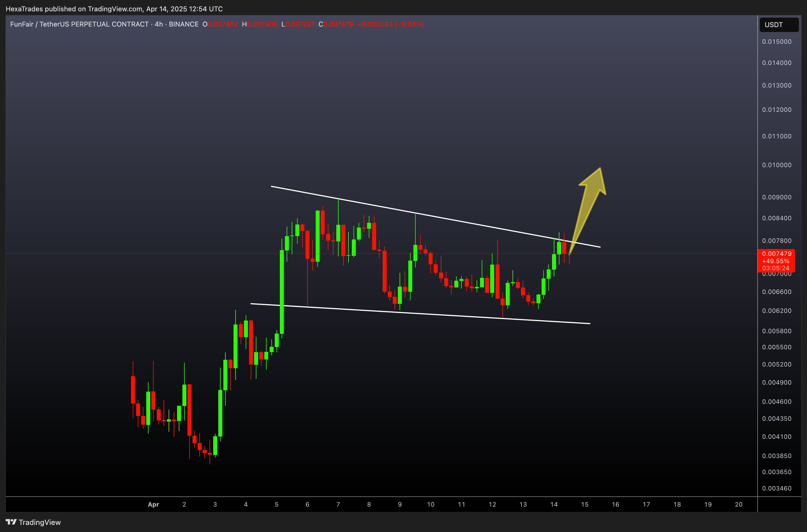The height and width of the screenshot is (532, 807).
Task: Click the 0.003650 price axis label
Action: (777, 472)
